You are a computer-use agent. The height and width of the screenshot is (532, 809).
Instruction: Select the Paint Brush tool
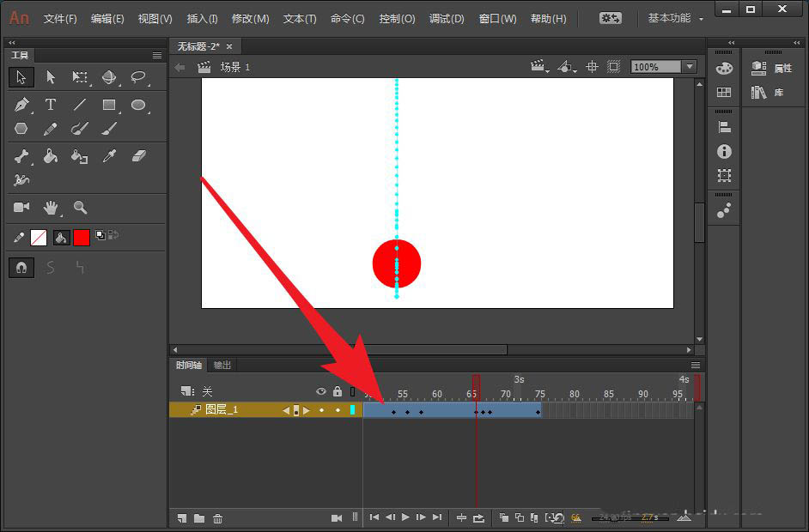coord(80,129)
